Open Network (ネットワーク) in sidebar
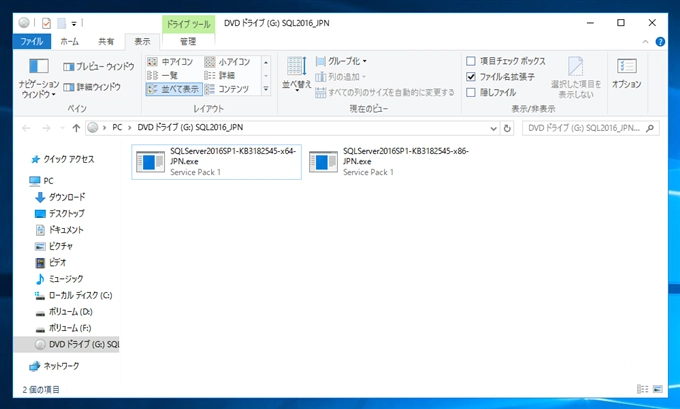This screenshot has height=409, width=680. tap(54, 366)
